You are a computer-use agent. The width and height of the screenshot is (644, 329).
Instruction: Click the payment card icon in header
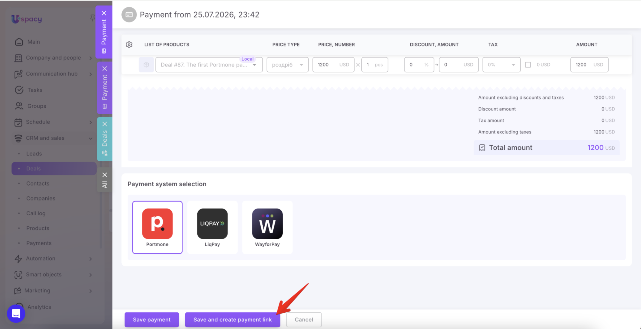(129, 14)
